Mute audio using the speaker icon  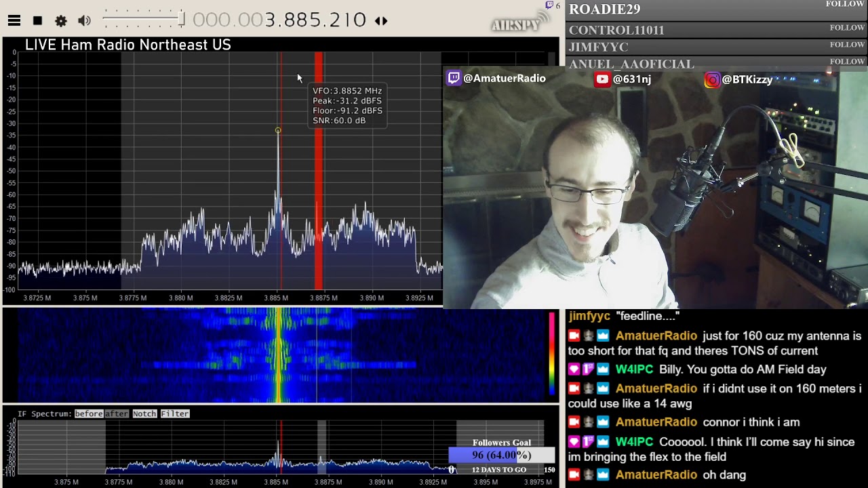[84, 21]
